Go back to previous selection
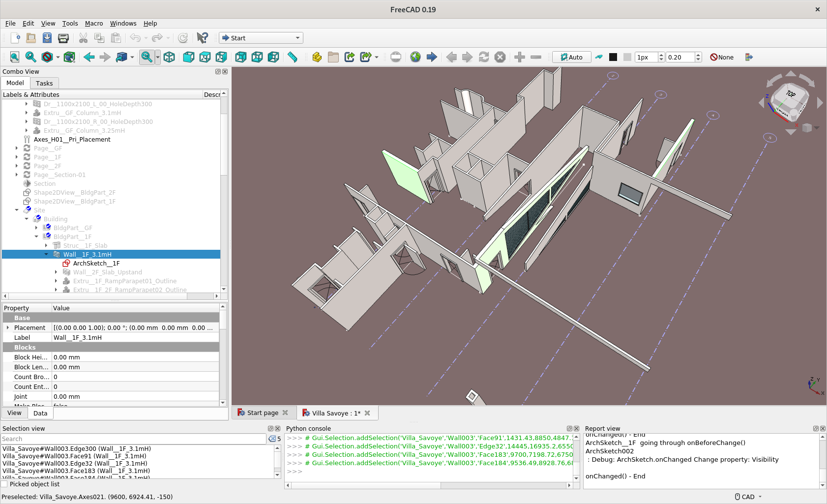Image resolution: width=827 pixels, height=504 pixels. coord(89,57)
